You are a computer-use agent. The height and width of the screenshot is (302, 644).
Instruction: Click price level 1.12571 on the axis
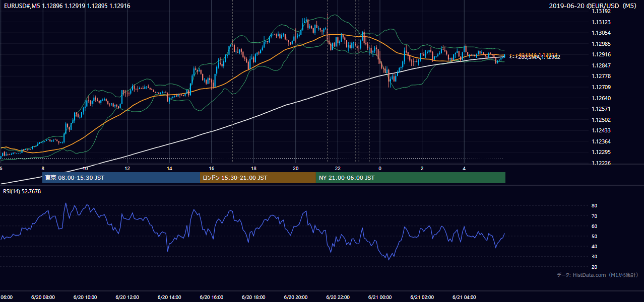tap(601, 109)
